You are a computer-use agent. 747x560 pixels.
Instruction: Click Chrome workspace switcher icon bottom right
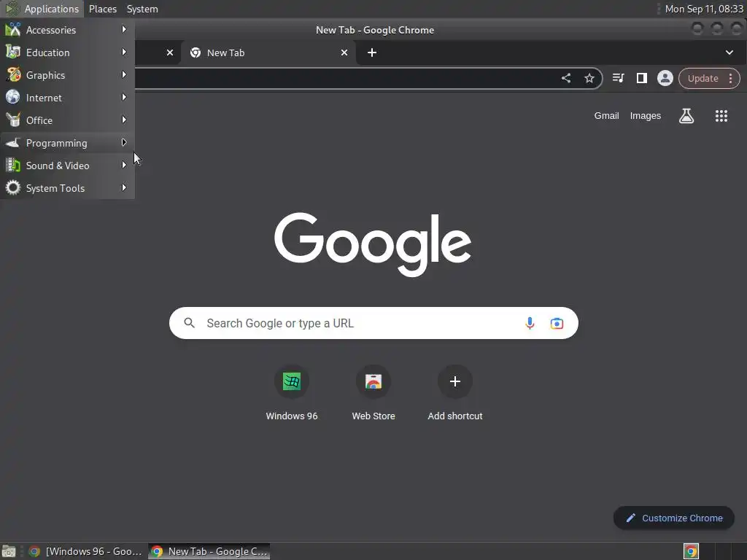pos(691,551)
